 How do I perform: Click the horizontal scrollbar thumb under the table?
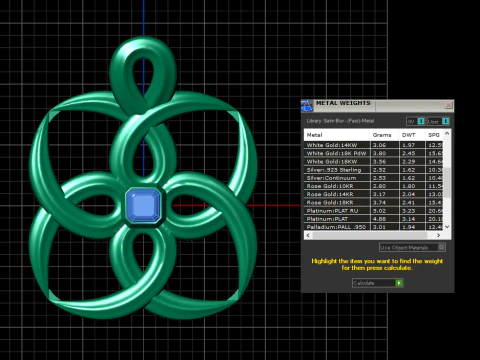370,235
